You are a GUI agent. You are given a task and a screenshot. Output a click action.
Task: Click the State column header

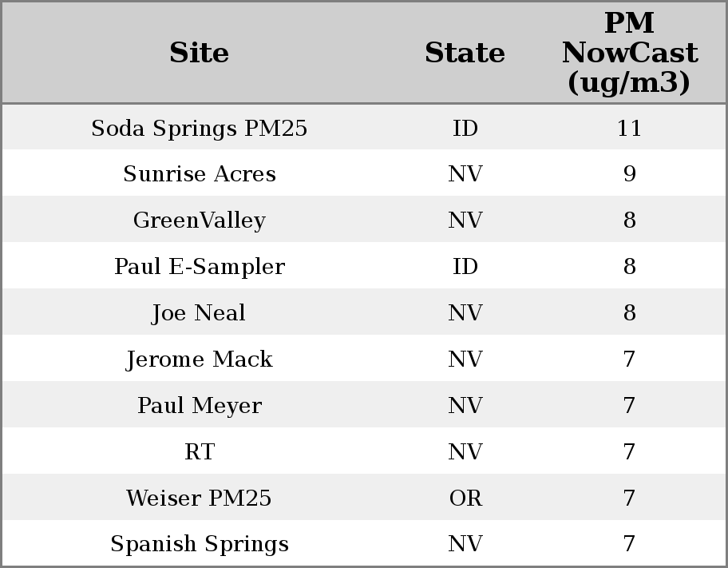465,54
